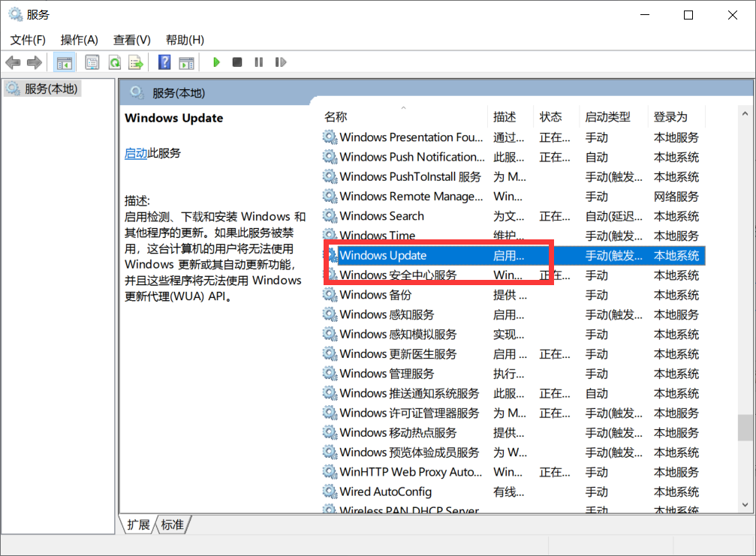Viewport: 756px width, 556px height.
Task: Sort by the 启动类型 column header
Action: coord(613,116)
